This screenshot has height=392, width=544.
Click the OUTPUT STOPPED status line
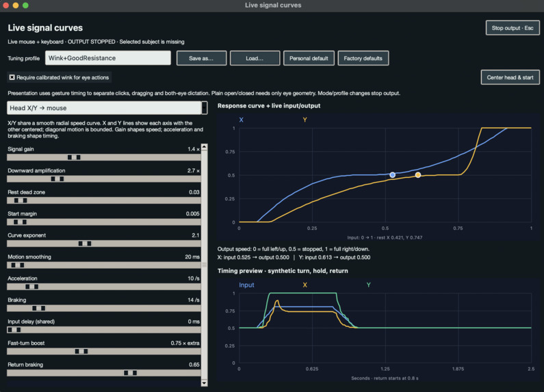(96, 42)
